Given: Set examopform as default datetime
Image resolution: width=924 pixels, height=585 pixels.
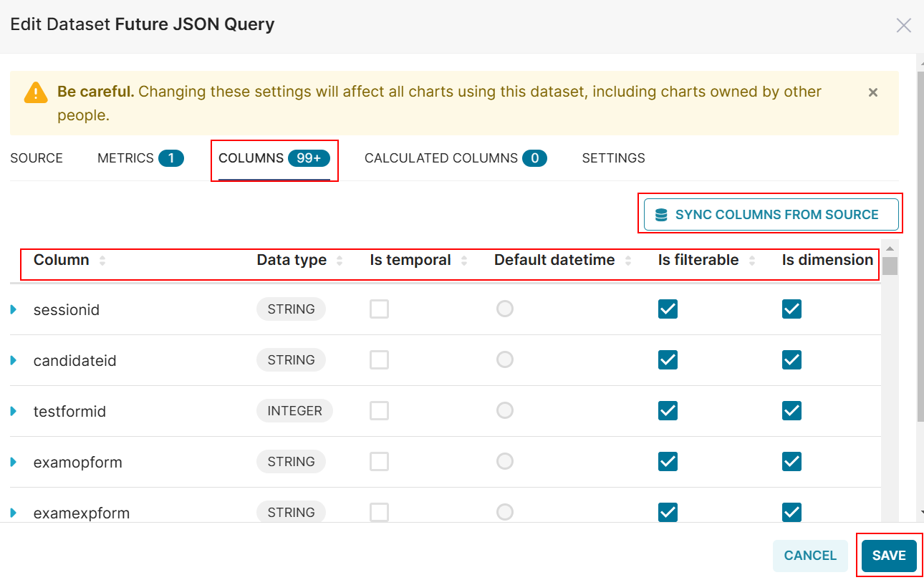Looking at the screenshot, I should point(505,462).
